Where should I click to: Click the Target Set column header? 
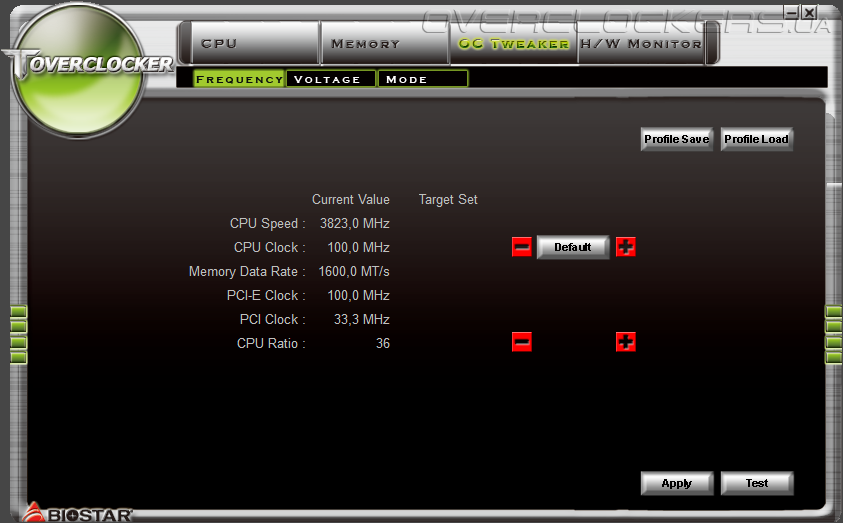(448, 200)
